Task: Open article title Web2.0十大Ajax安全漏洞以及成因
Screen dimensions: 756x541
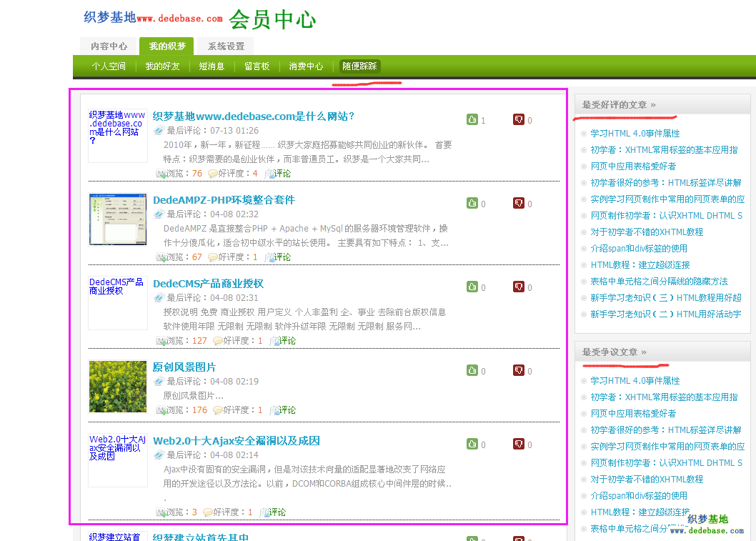Action: (x=237, y=441)
